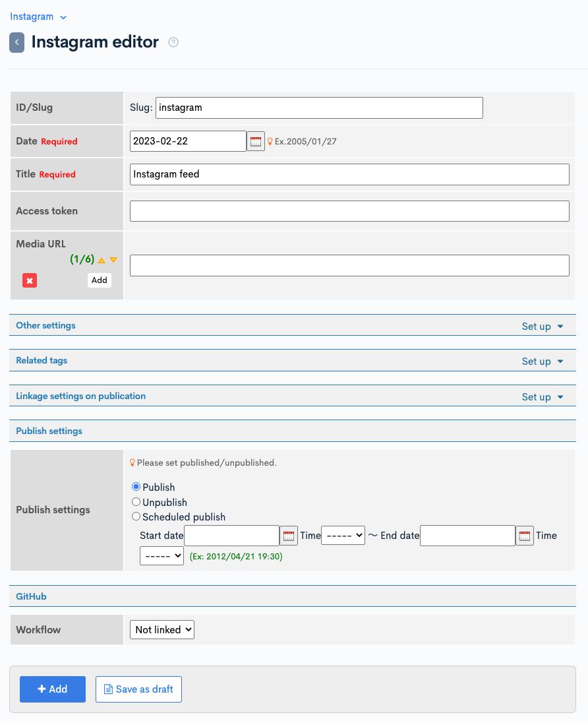This screenshot has width=588, height=721.
Task: Select the Unpublish radio option
Action: coord(136,501)
